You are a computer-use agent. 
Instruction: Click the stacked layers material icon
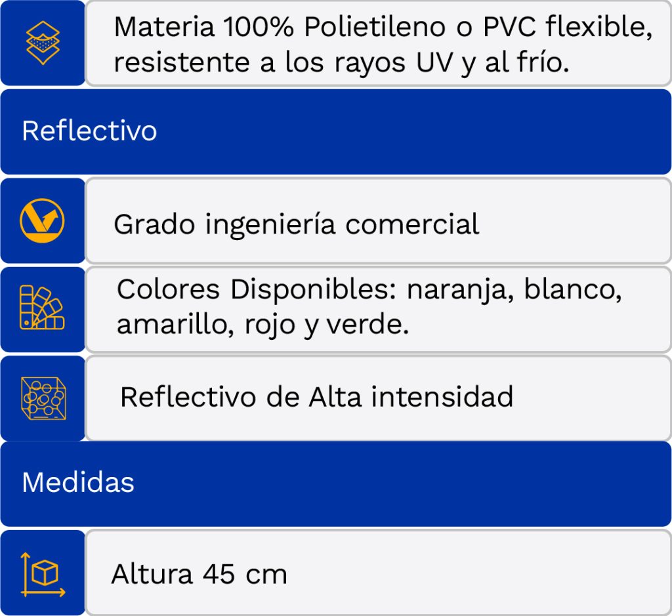pos(42,43)
